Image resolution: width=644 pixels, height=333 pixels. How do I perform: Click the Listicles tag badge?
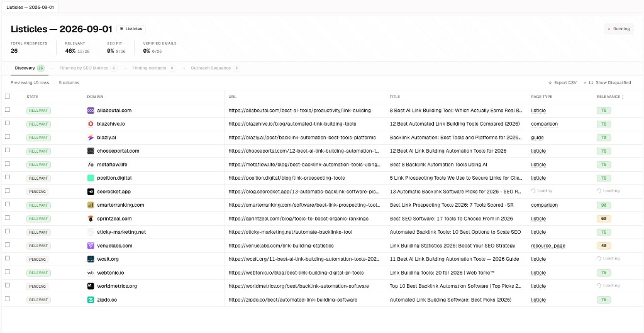131,29
